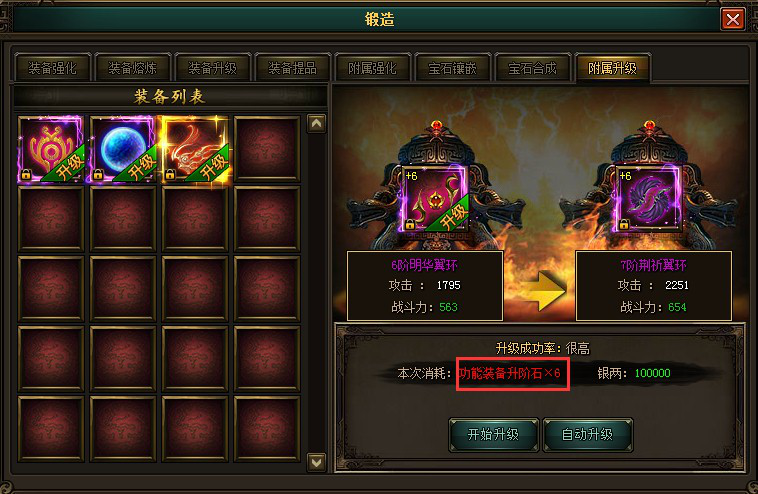
Task: Click the 7阶荆祈翼环 preview item icon
Action: point(649,199)
